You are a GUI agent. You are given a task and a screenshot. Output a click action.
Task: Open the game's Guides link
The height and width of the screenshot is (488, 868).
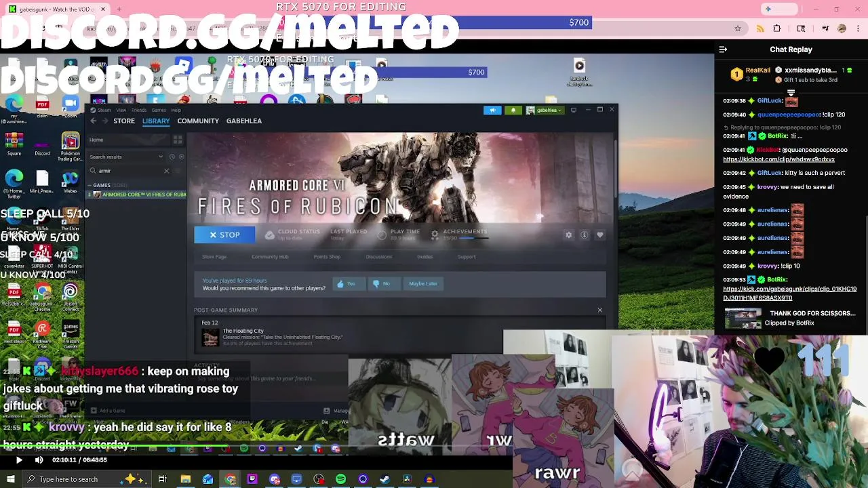425,257
